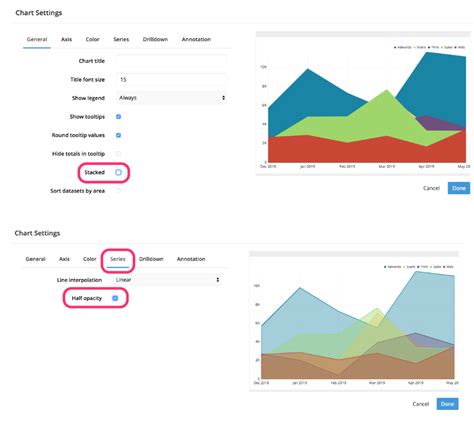474x424 pixels.
Task: Enable Hide totals in tooltip checkbox
Action: point(118,154)
